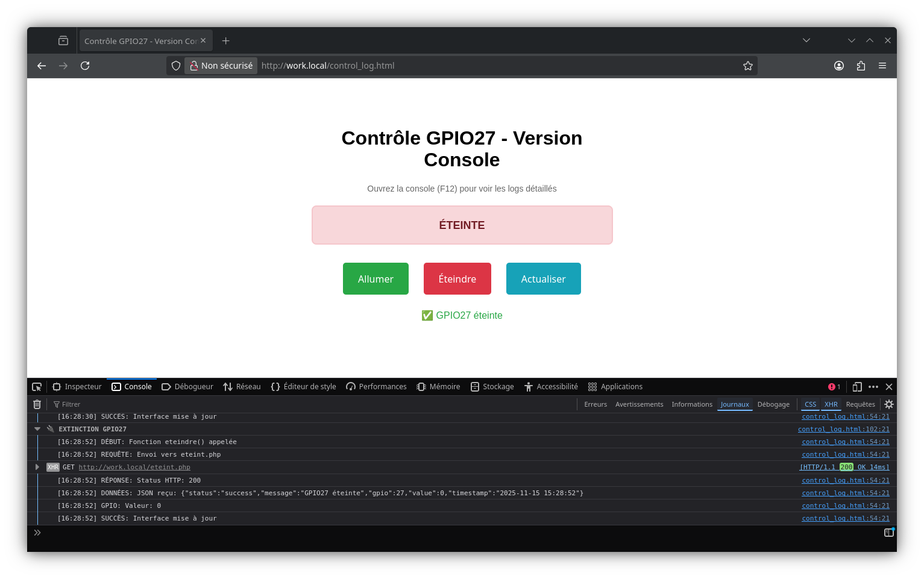Expand the XHR GET eteint.php request
This screenshot has height=579, width=924.
(37, 467)
